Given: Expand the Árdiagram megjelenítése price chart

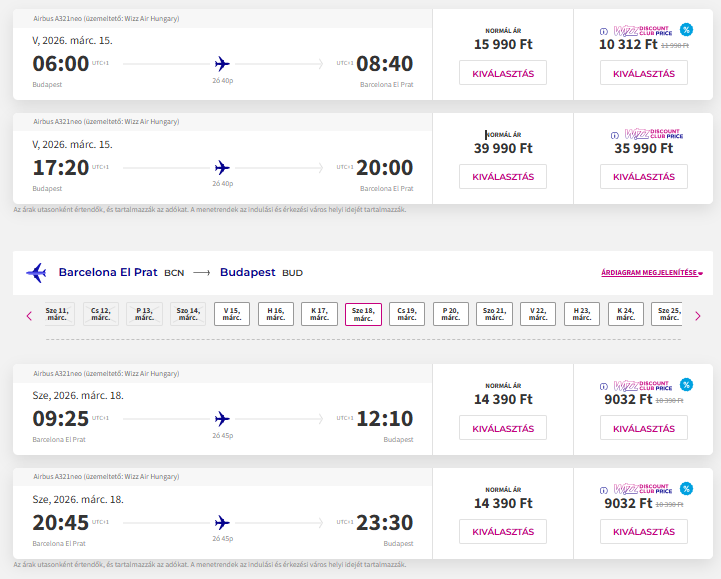Looking at the screenshot, I should pos(652,273).
